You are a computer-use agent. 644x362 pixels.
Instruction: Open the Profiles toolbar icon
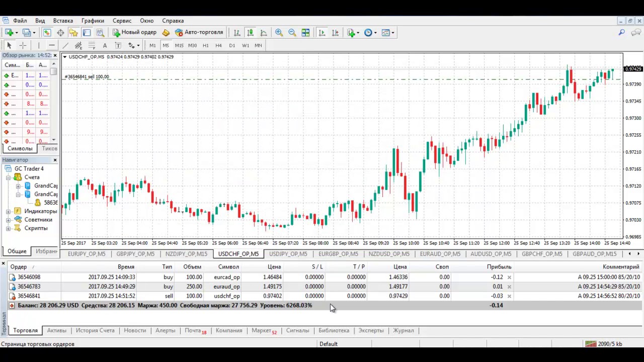click(x=27, y=32)
